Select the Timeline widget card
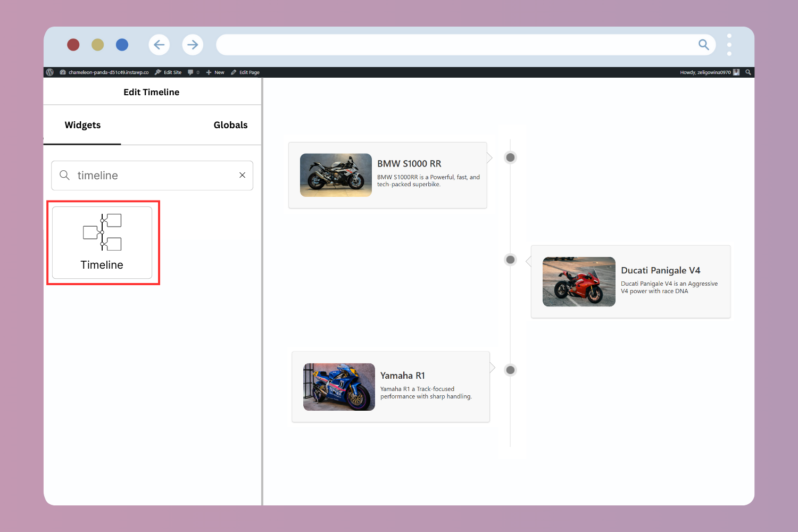 point(102,243)
